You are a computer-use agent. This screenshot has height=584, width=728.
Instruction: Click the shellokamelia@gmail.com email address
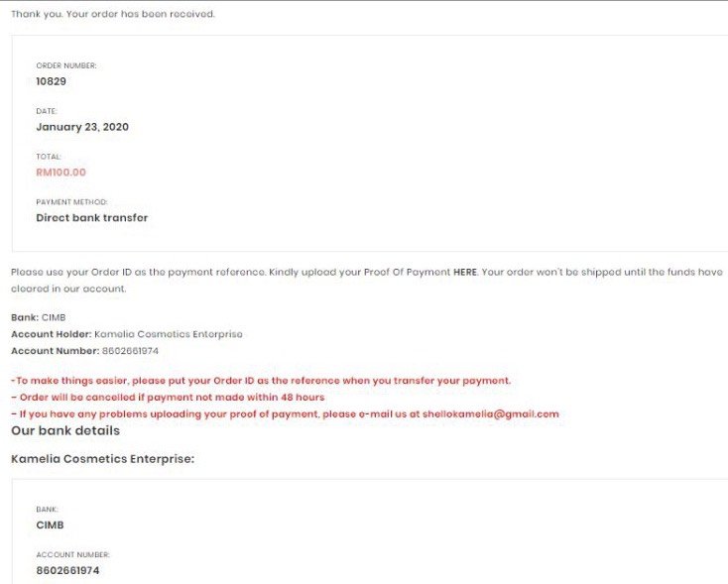[491, 414]
